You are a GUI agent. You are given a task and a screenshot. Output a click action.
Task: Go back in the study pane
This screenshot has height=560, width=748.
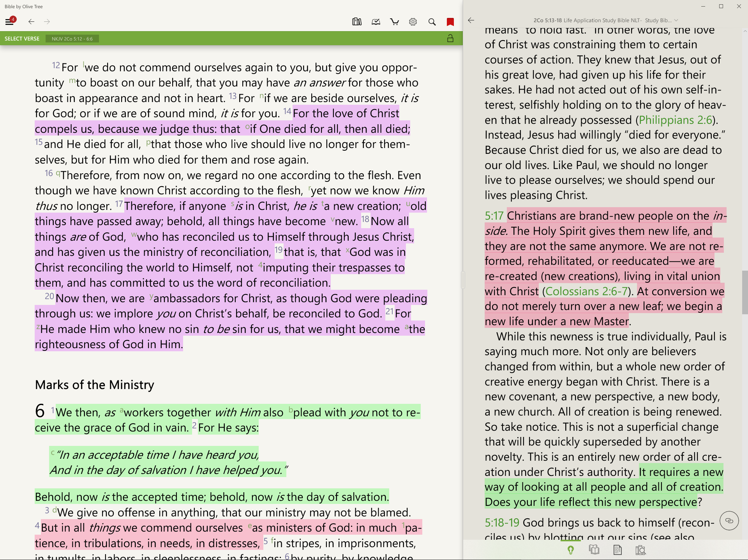click(x=471, y=20)
